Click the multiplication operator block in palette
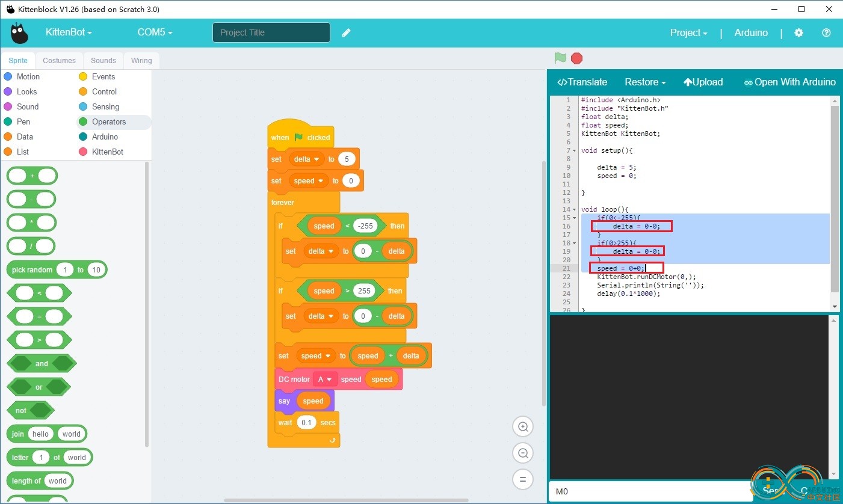 click(x=31, y=223)
